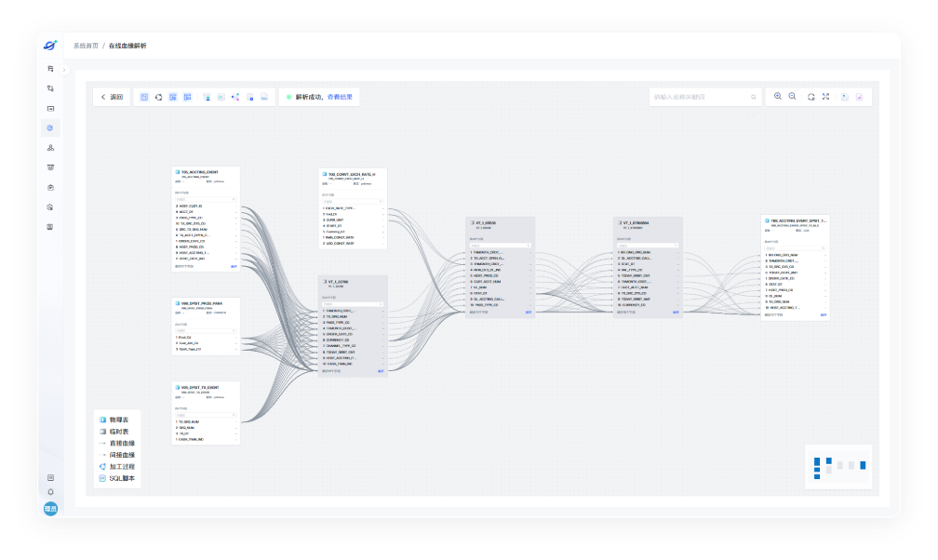This screenshot has height=560, width=938.
Task: Expand fields with 展开 in VT_1_67868864 card
Action: [676, 313]
